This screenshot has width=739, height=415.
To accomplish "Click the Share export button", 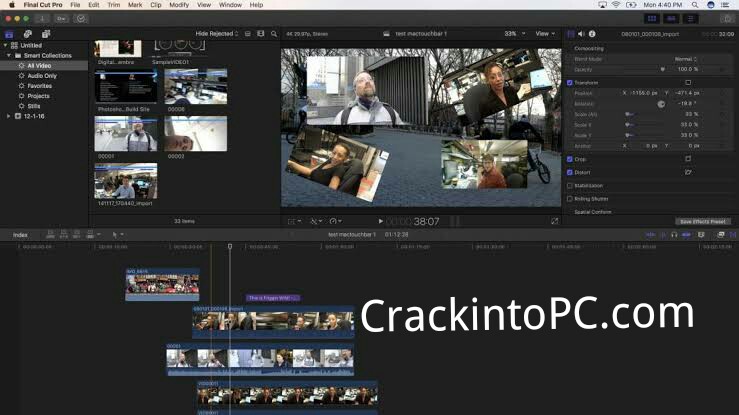I will pos(727,19).
